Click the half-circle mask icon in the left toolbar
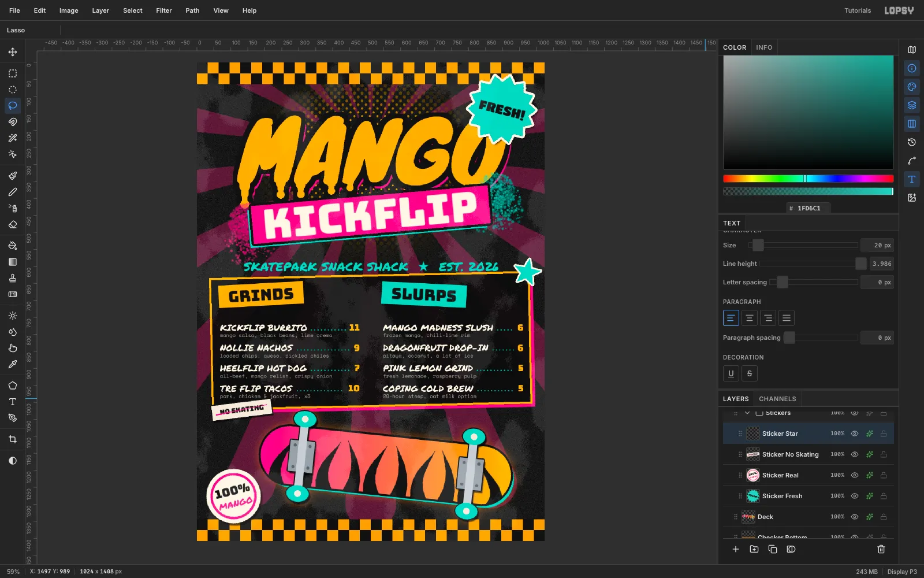The width and height of the screenshot is (924, 578). pyautogui.click(x=13, y=461)
